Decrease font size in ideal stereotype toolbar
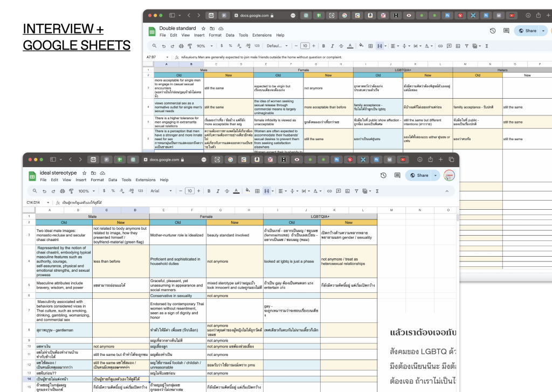This screenshot has width=552, height=392. pos(181,191)
